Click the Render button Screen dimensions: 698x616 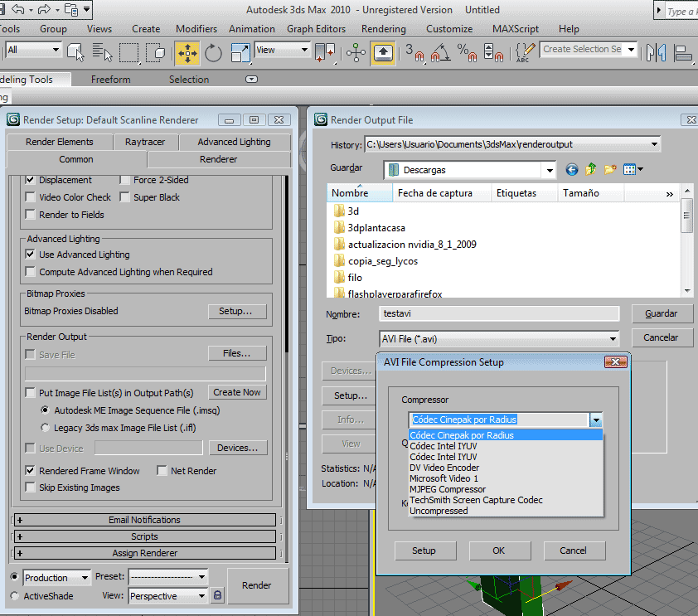point(257,585)
